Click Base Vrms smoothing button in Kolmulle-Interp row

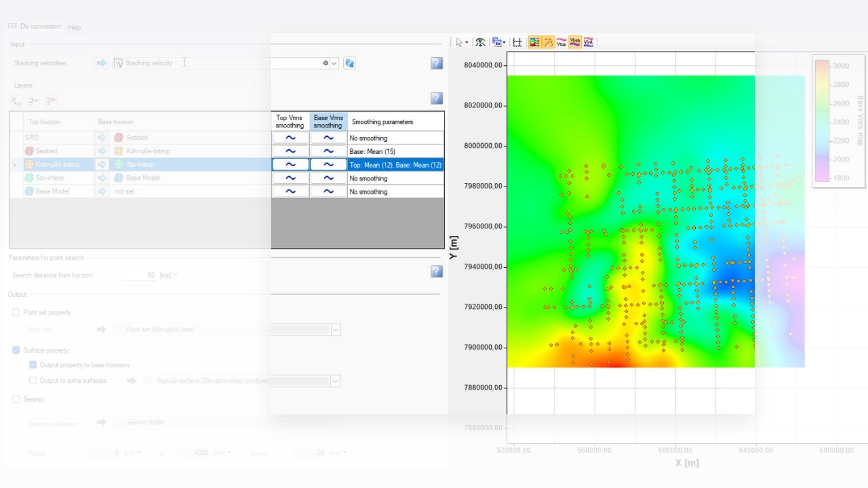click(328, 165)
